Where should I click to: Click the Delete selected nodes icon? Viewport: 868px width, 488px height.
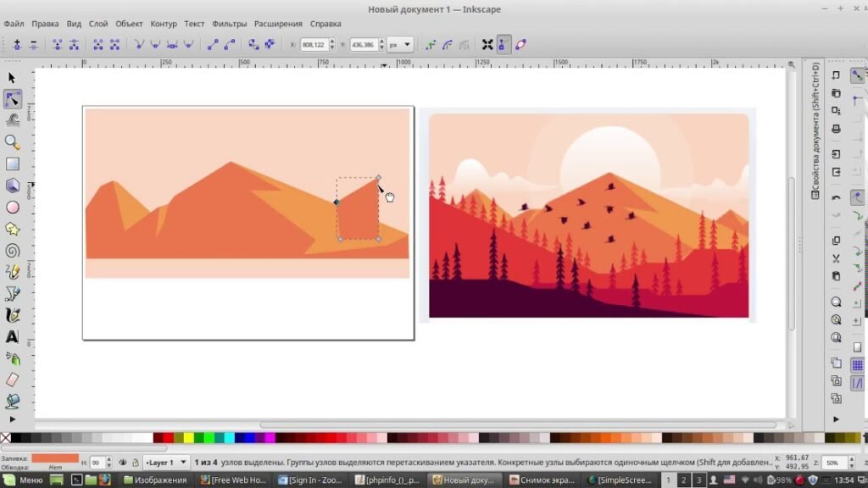(34, 45)
